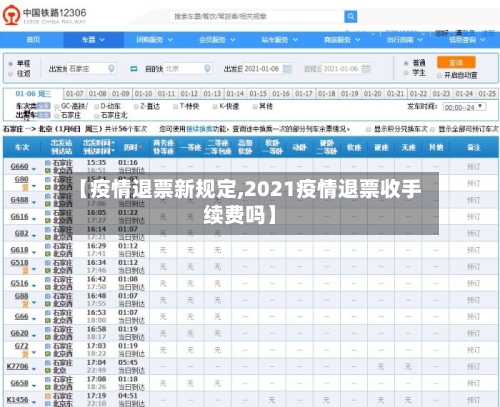
Task: Open the 商旅服务 menu
Action: click(342, 40)
